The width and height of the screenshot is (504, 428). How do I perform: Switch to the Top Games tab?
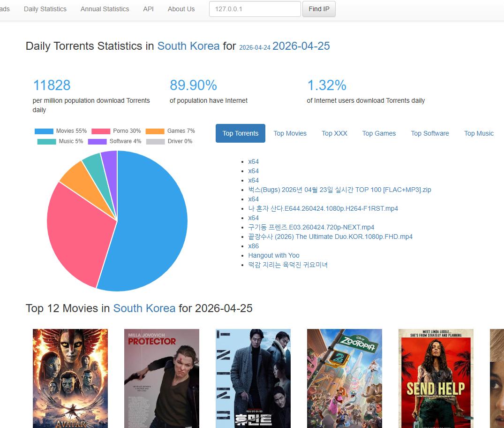[x=379, y=133]
